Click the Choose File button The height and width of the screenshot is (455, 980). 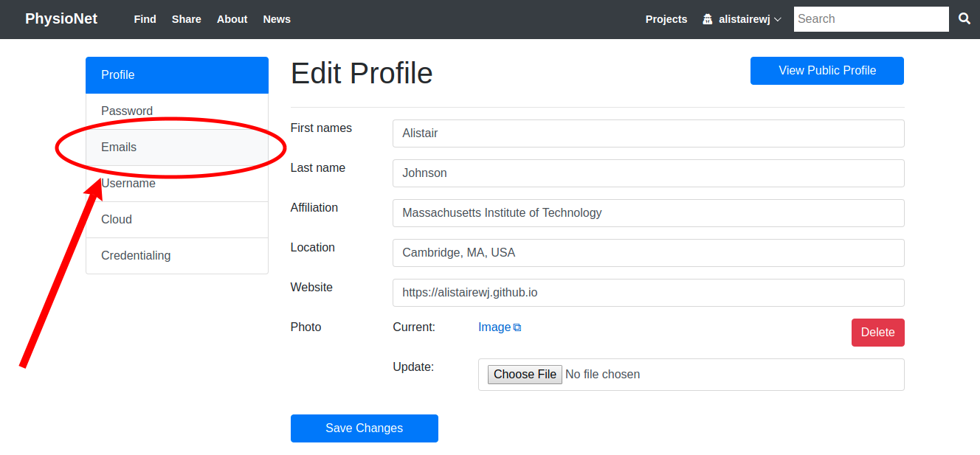pos(525,375)
